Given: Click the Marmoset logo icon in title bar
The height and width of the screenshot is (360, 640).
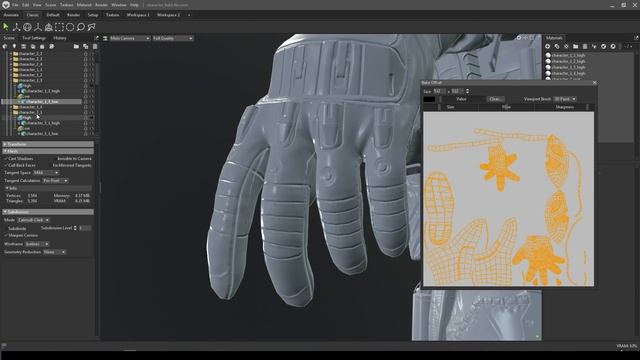Looking at the screenshot, I should coord(6,5).
